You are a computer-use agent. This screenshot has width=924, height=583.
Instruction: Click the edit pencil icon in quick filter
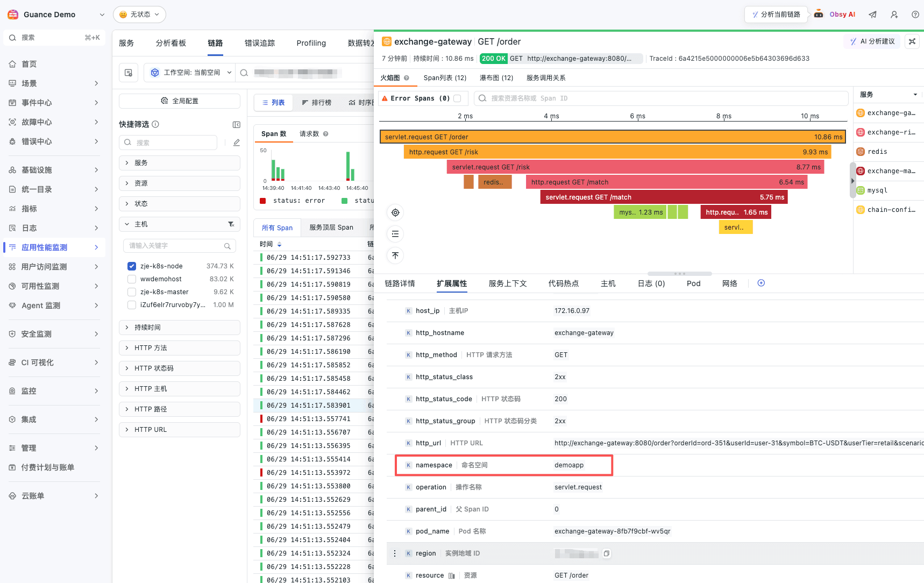coord(236,143)
